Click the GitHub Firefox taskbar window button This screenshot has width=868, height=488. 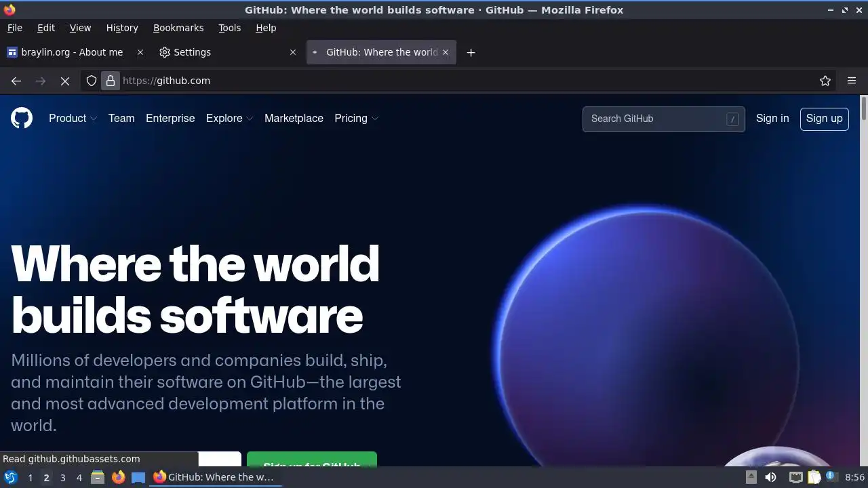[216, 477]
